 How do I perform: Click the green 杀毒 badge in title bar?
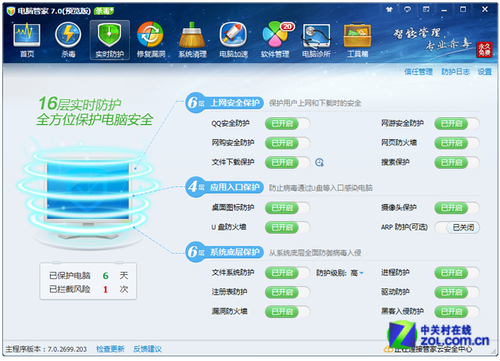click(104, 11)
